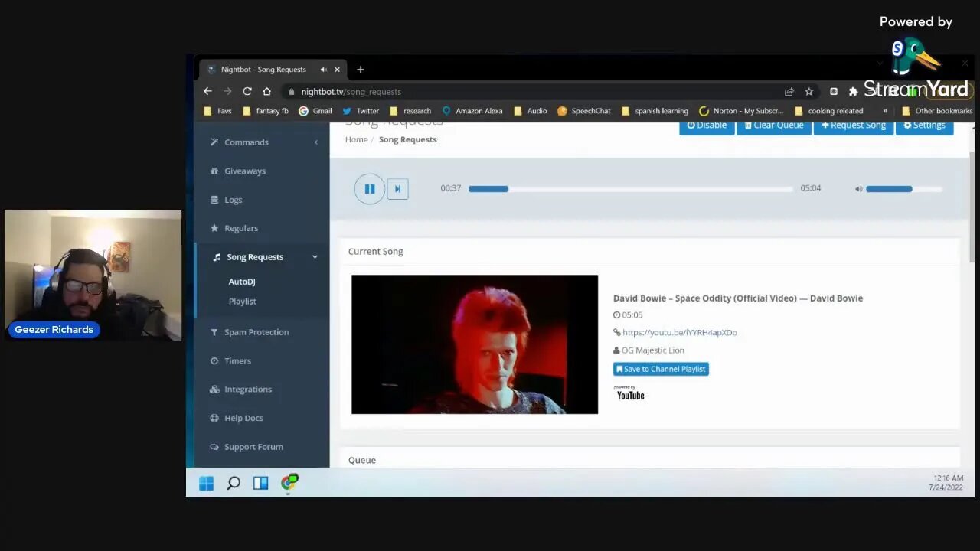Open Commands in the sidebar
Screen dimensions: 980x551
(x=247, y=142)
